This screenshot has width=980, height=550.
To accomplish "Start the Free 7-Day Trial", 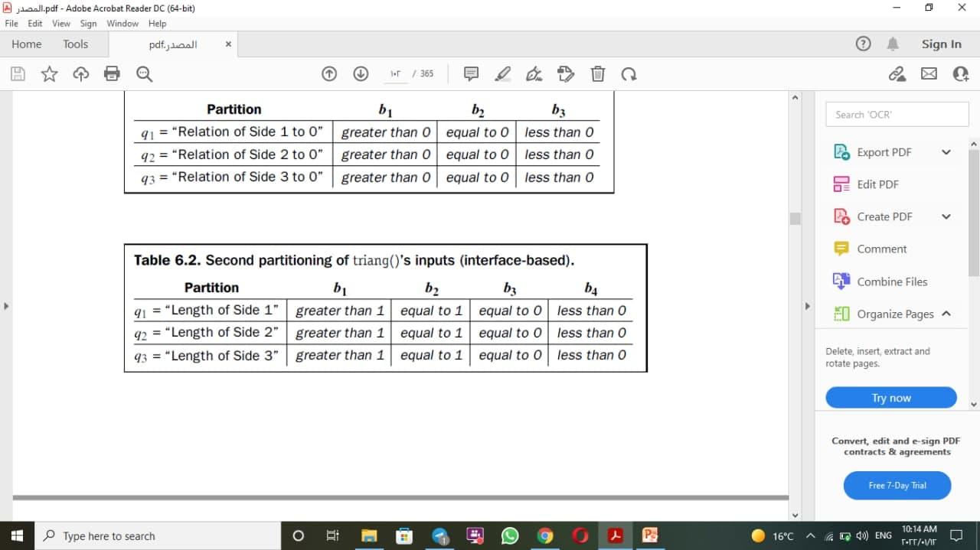I will point(897,485).
